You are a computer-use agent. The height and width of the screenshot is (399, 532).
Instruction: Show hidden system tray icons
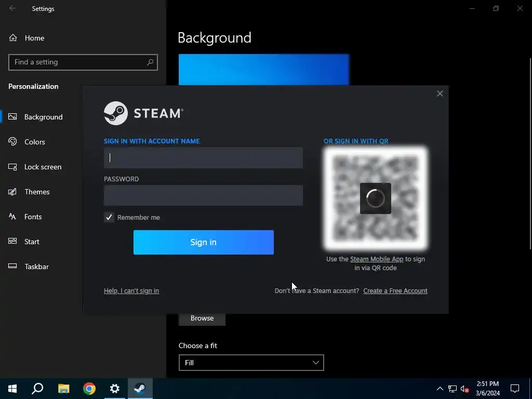pos(440,389)
